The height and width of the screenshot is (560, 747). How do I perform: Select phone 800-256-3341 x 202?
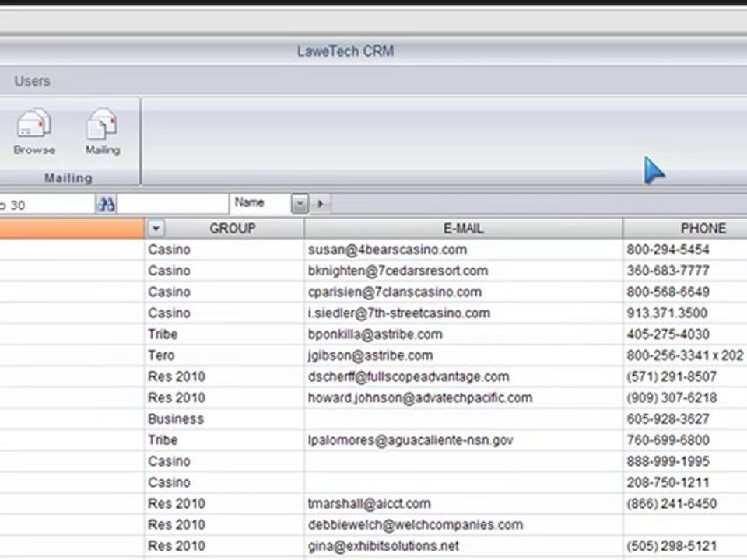[x=685, y=355]
